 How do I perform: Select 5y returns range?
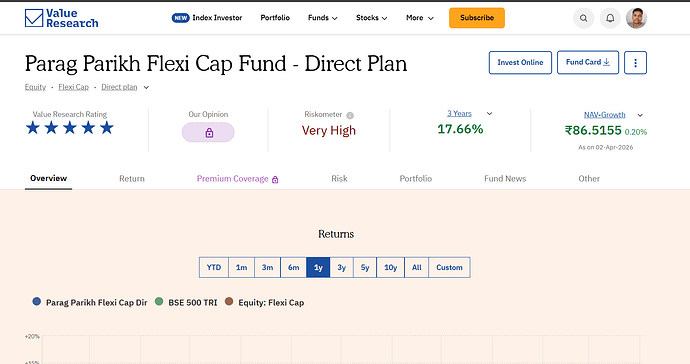click(x=365, y=268)
